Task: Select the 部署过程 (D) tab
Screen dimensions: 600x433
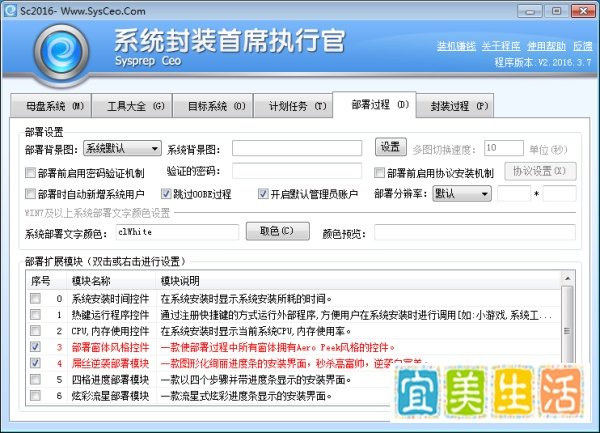Action: click(x=374, y=104)
